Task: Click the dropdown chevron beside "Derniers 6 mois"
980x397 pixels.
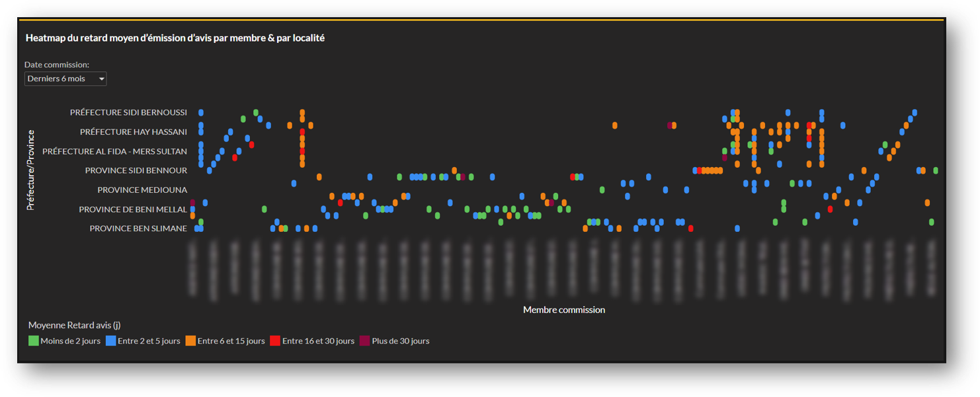Action: tap(102, 78)
